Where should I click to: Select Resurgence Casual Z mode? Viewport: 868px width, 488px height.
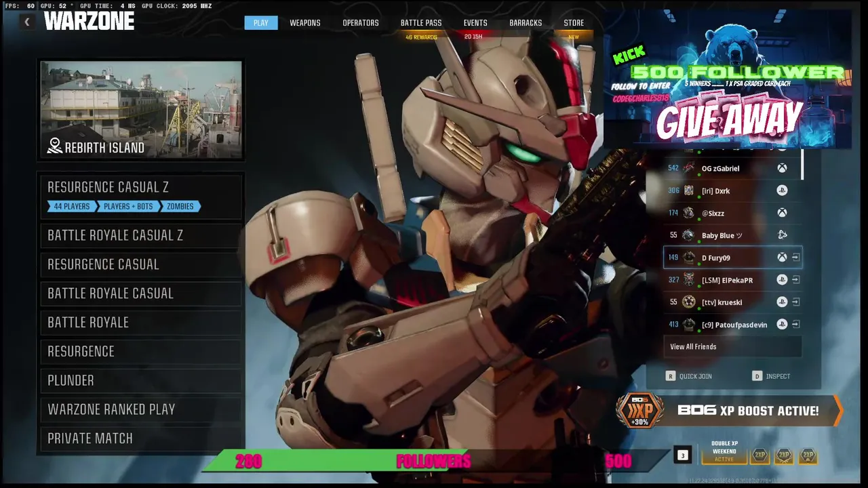(140, 196)
